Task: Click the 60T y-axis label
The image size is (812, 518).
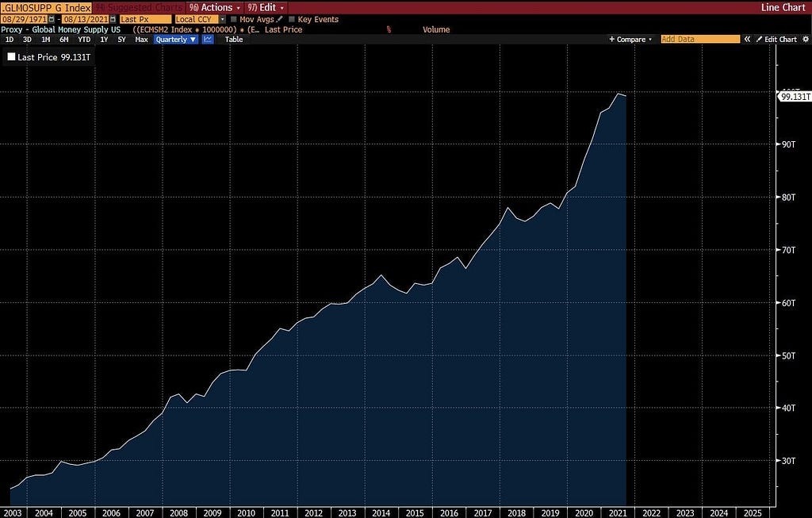Action: (789, 302)
